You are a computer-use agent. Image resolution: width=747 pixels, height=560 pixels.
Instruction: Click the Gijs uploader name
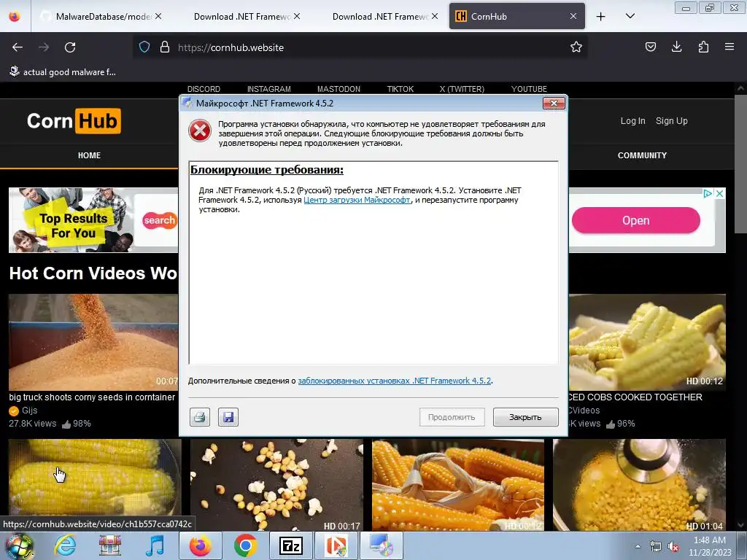pyautogui.click(x=29, y=411)
